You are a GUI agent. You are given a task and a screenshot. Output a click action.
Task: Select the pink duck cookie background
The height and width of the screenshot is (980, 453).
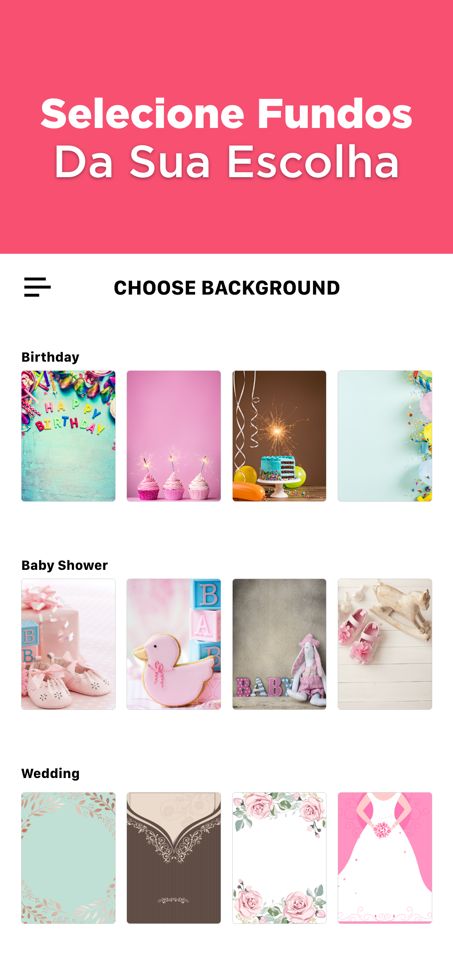[x=174, y=644]
